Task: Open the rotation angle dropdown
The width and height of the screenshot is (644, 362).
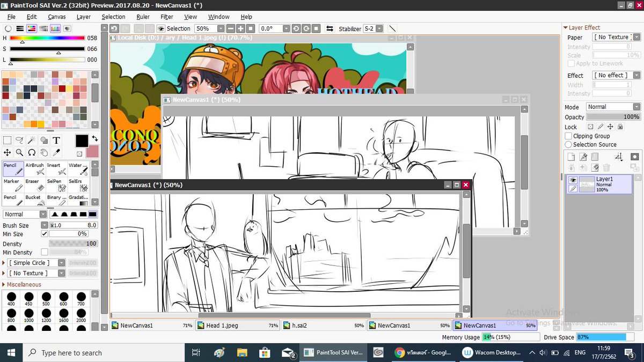Action: tap(286, 28)
